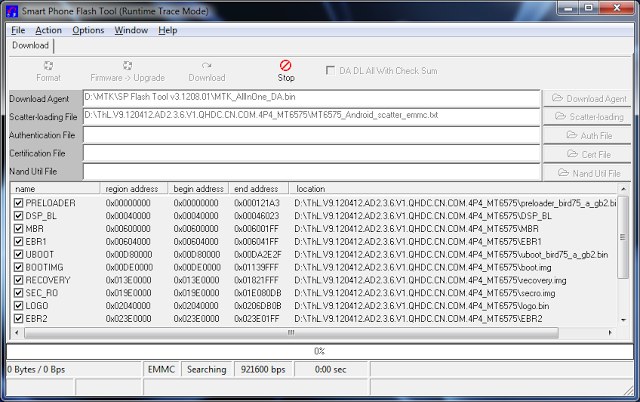This screenshot has height=402, width=640.
Task: Click the Nand Util File input field
Action: point(311,172)
